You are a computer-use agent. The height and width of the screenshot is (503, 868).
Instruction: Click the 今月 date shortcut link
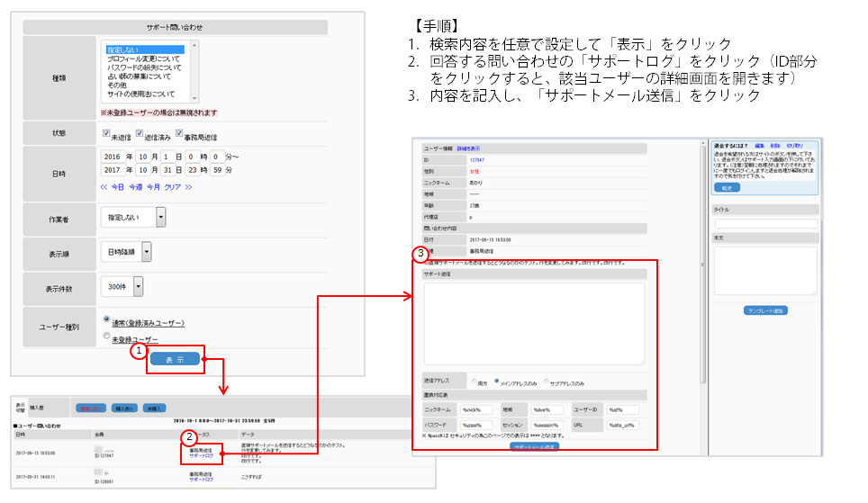[152, 187]
